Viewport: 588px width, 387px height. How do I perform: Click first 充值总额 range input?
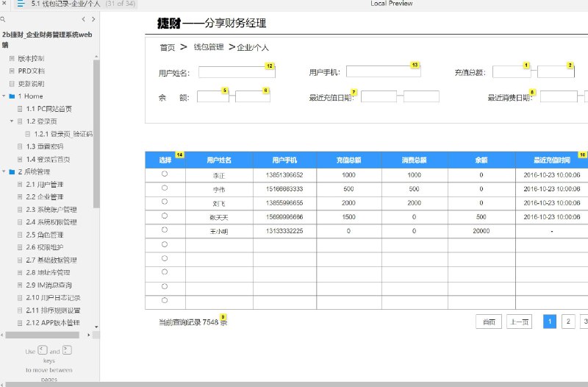(x=512, y=71)
